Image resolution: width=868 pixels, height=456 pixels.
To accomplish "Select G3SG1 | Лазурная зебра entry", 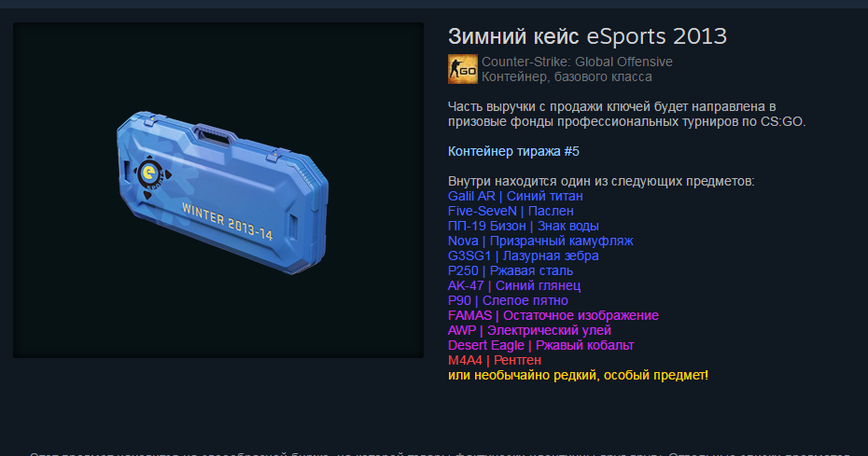I will [523, 256].
